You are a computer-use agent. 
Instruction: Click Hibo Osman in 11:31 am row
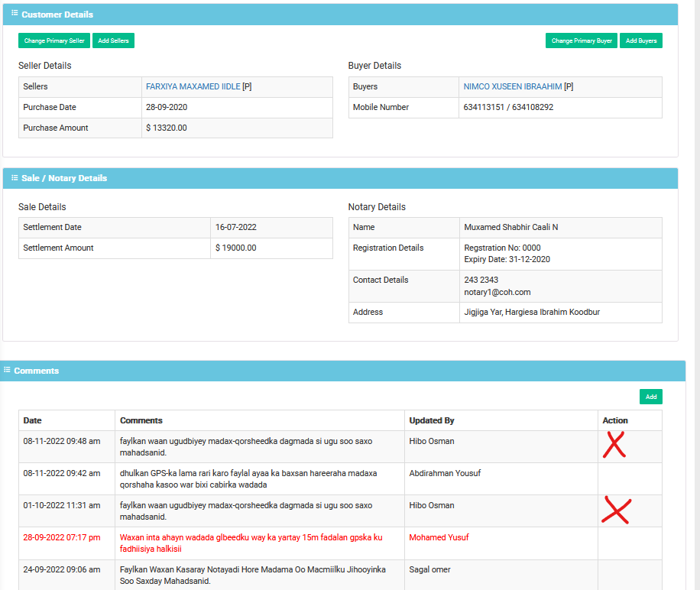point(431,505)
